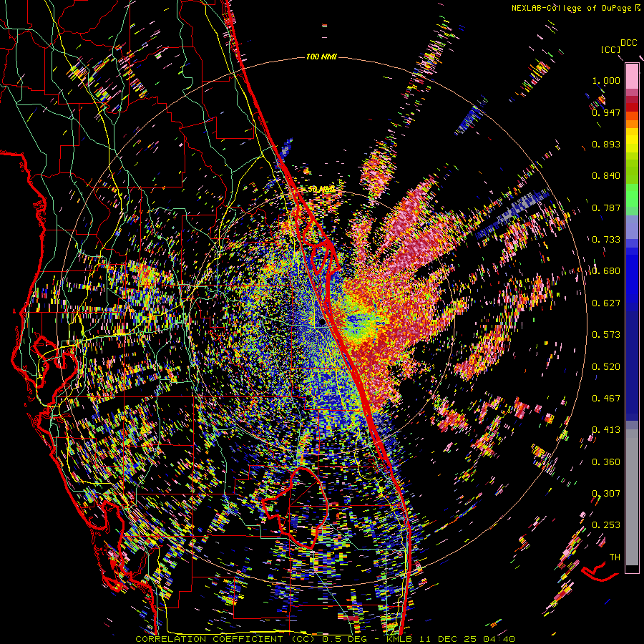Image resolution: width=644 pixels, height=644 pixels.
Task: Click the 0.360 legend value
Action: [x=606, y=462]
